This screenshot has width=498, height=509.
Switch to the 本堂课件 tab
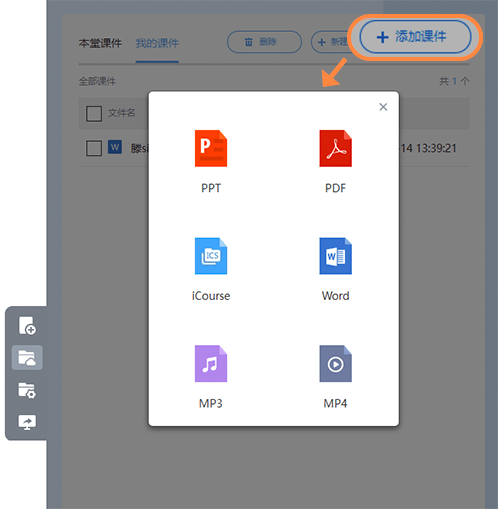(x=100, y=43)
